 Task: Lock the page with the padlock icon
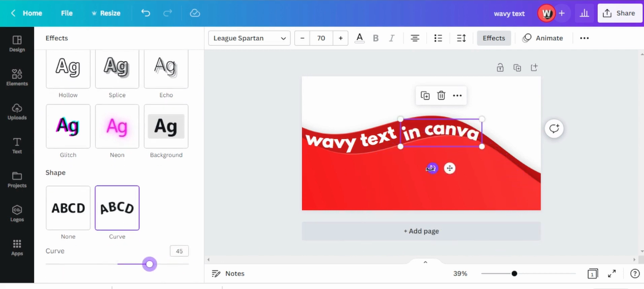click(x=500, y=67)
